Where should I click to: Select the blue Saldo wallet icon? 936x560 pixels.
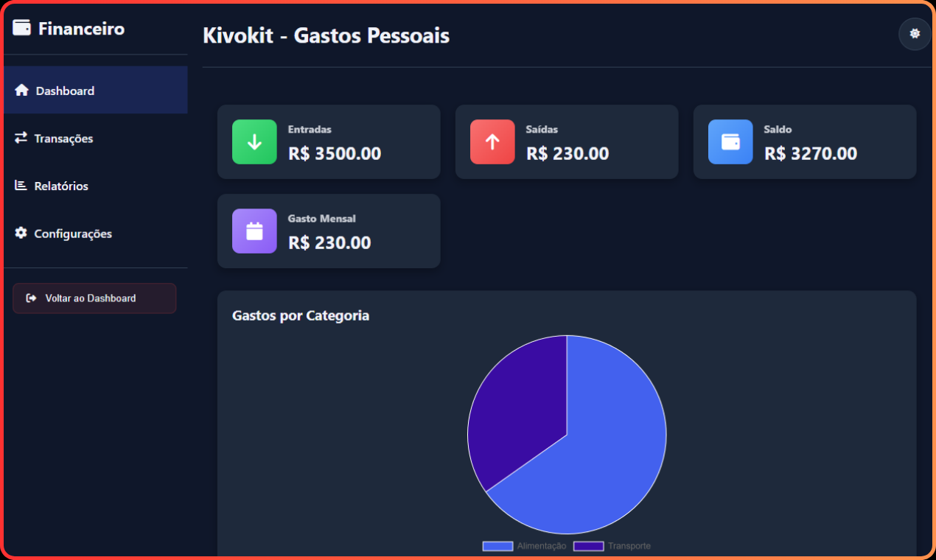click(730, 141)
